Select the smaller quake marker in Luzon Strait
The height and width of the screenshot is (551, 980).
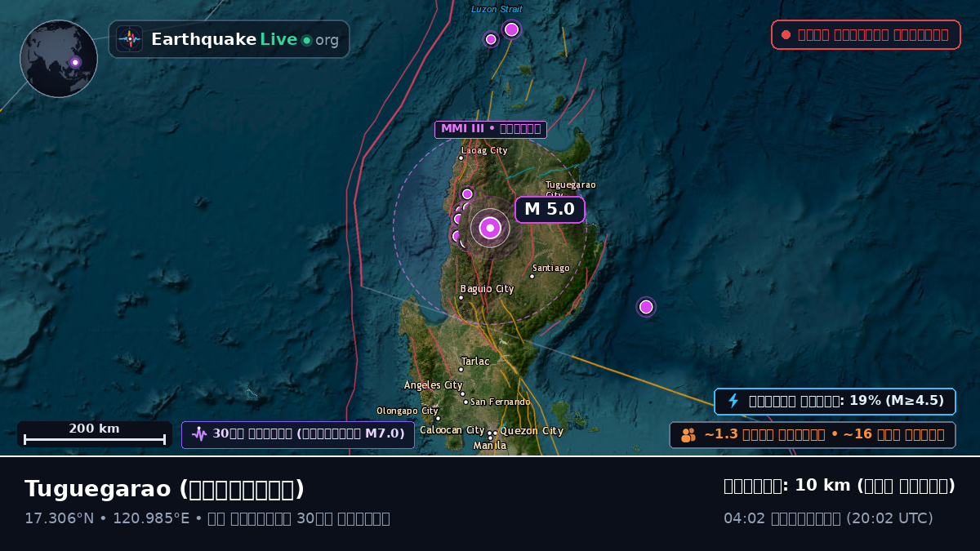click(491, 39)
